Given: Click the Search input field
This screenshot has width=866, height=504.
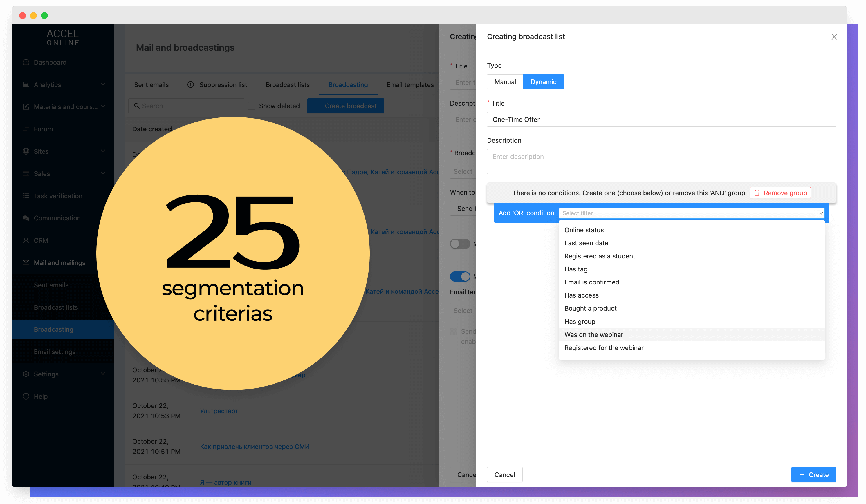Looking at the screenshot, I should [x=186, y=106].
